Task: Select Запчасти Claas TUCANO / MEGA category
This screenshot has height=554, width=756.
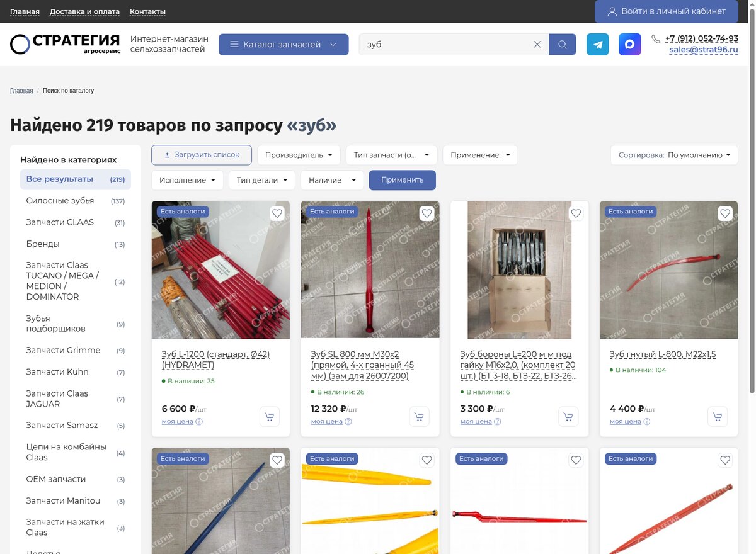Action: 76,281
